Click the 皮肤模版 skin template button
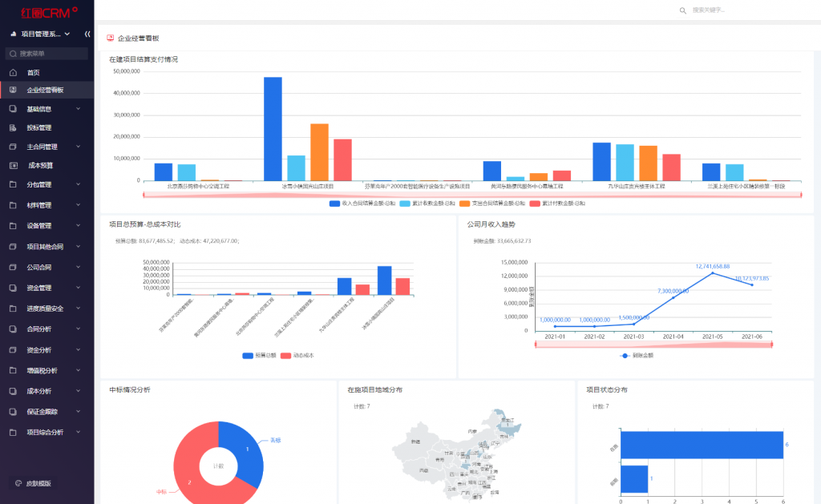 click(x=33, y=483)
